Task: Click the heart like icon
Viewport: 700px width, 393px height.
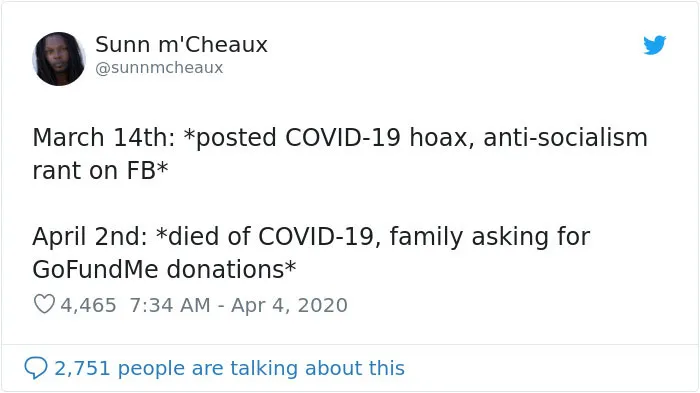Action: 44,304
